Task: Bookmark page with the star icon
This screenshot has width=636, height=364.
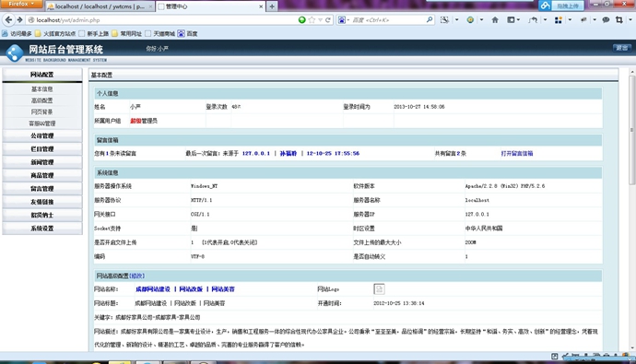Action: point(312,19)
